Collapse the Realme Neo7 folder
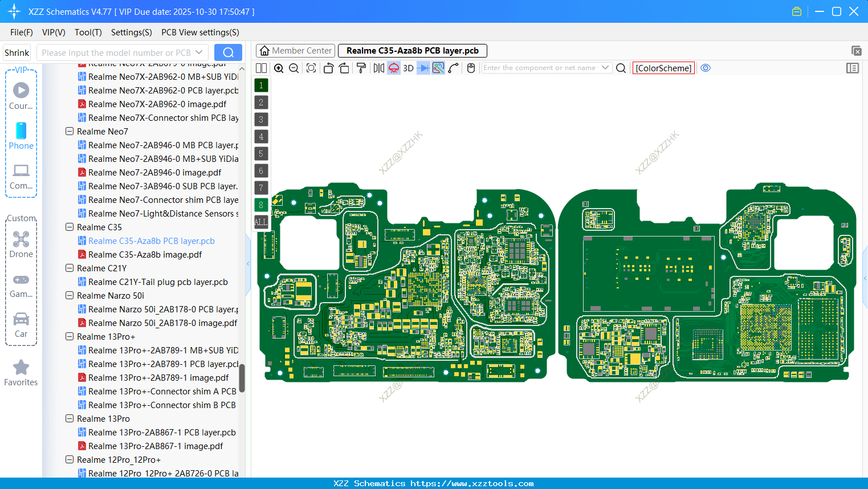 70,131
